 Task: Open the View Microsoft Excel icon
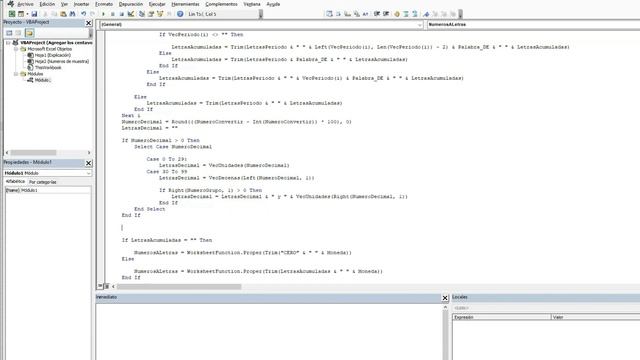(x=12, y=14)
